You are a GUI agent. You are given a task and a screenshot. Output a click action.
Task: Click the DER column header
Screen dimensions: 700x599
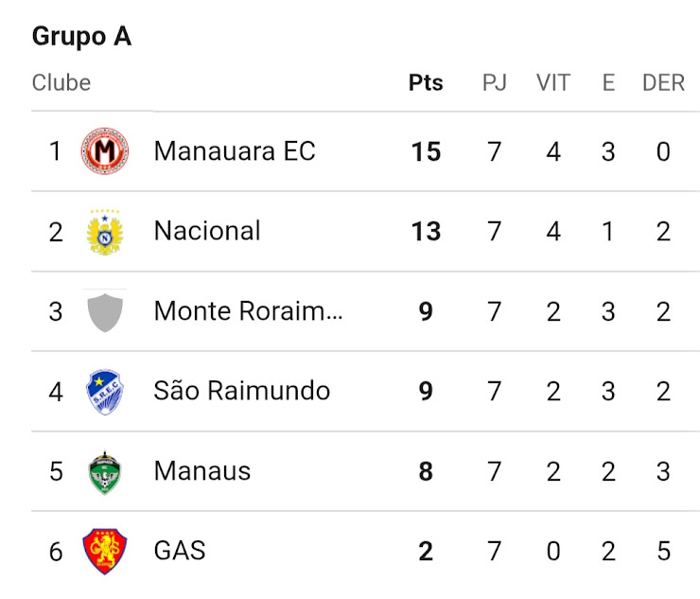tap(663, 82)
